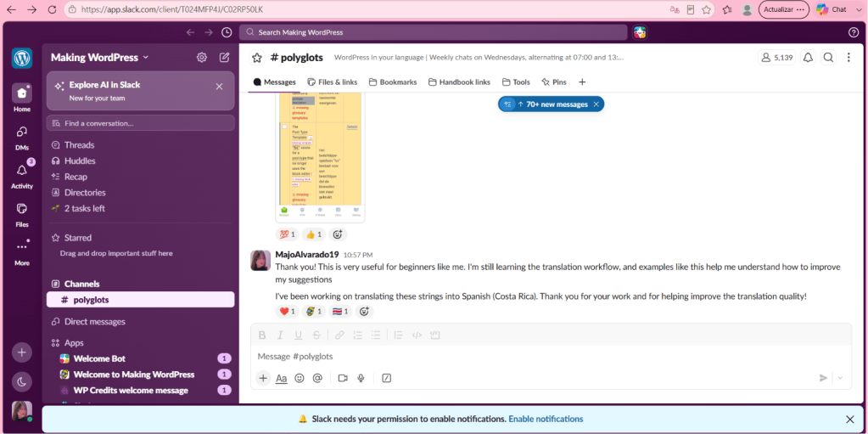
Task: Apply inline code formatting
Action: click(417, 335)
